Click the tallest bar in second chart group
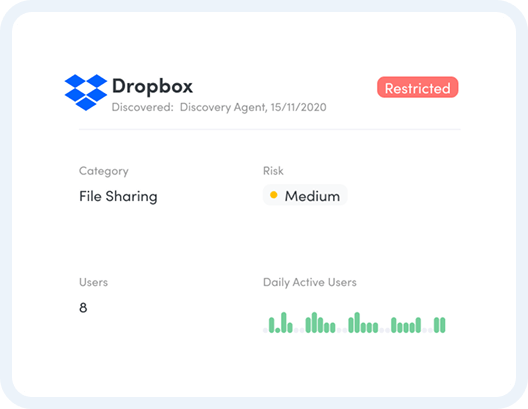The image size is (528, 409). (x=314, y=322)
